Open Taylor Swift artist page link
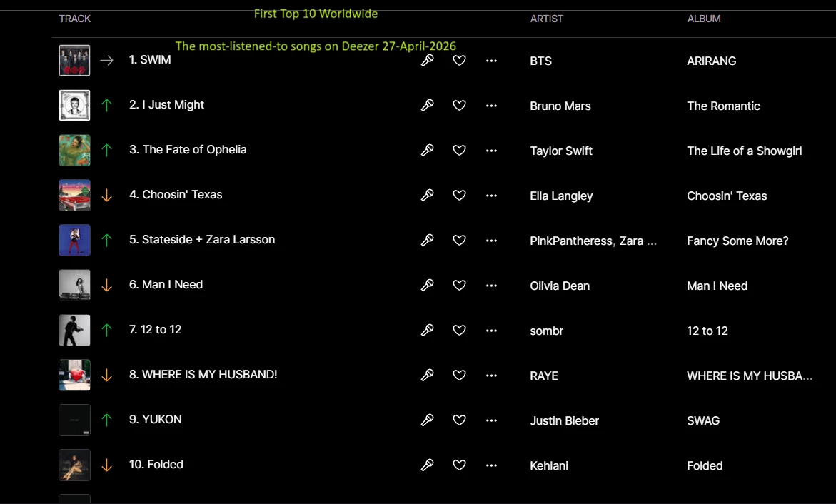 (x=561, y=151)
